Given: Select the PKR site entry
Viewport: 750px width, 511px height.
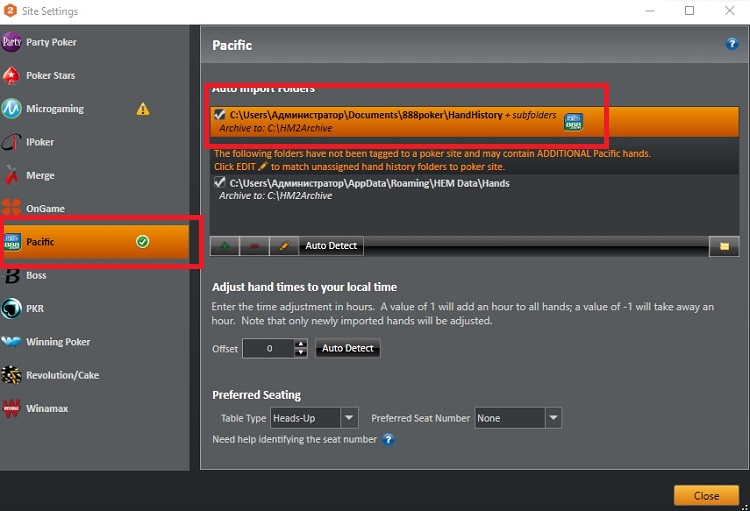Looking at the screenshot, I should tap(95, 309).
